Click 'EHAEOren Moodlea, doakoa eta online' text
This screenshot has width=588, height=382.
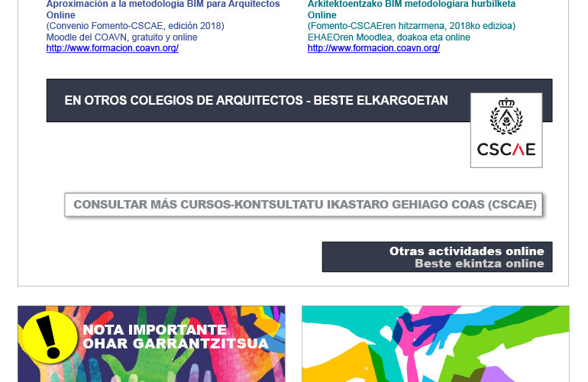[x=389, y=37]
